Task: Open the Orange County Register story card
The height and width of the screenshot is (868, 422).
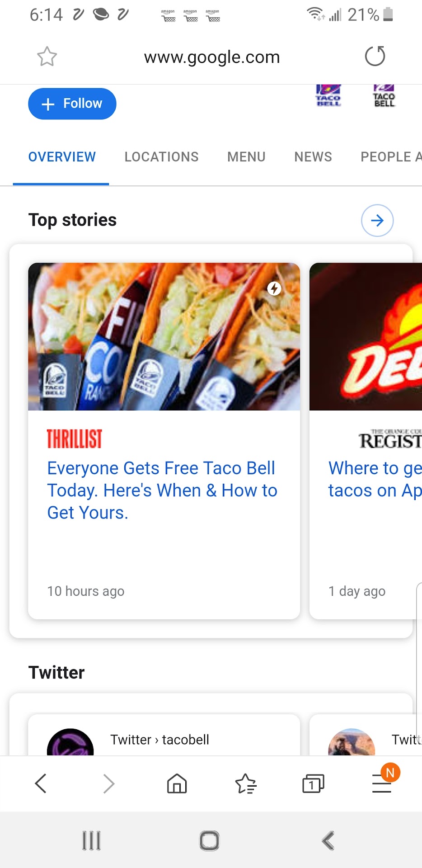Action: point(366,479)
